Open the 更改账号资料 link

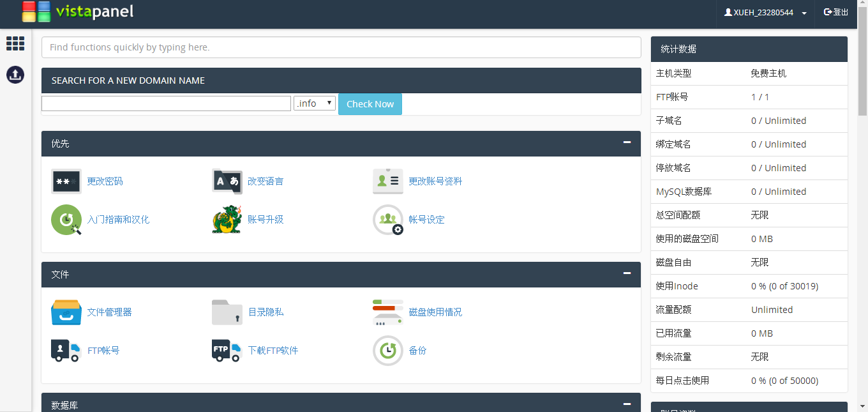435,181
